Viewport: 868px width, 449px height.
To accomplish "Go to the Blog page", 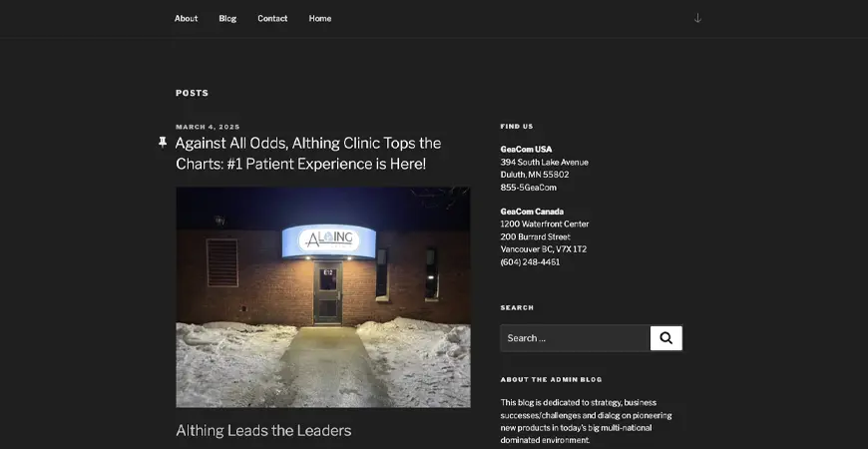I will pos(227,18).
